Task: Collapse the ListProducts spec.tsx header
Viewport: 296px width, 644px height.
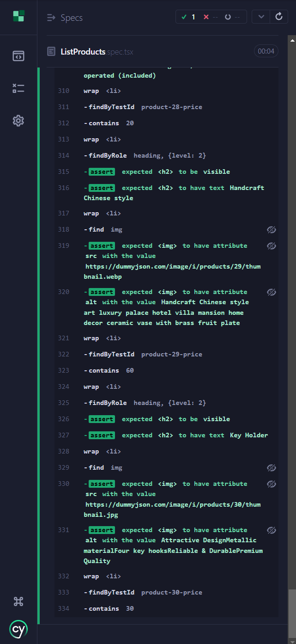Action: (163, 51)
